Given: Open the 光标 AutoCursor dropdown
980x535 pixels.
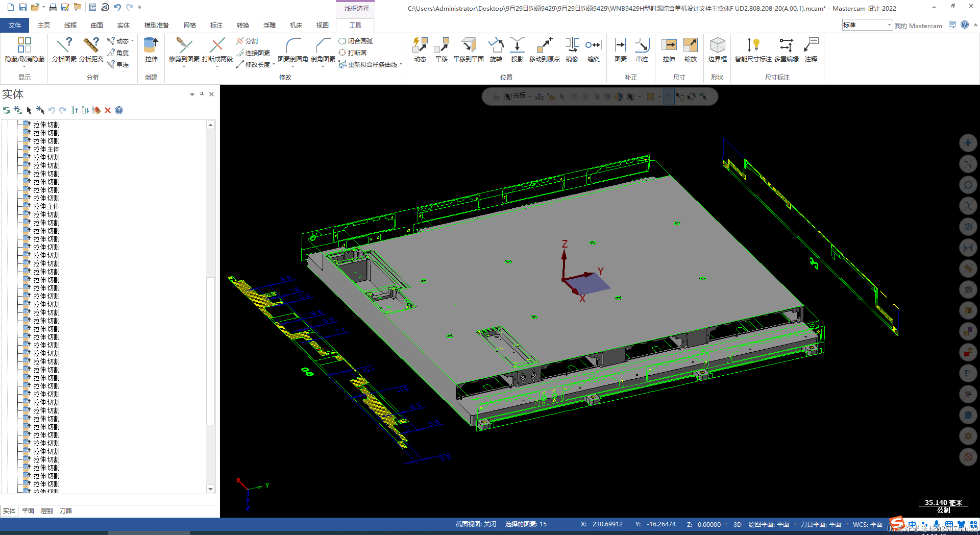Looking at the screenshot, I should pos(530,96).
